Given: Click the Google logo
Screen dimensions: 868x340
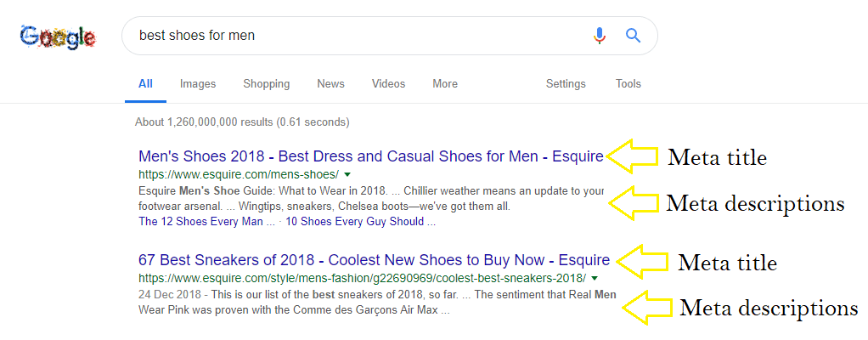Looking at the screenshot, I should [58, 37].
